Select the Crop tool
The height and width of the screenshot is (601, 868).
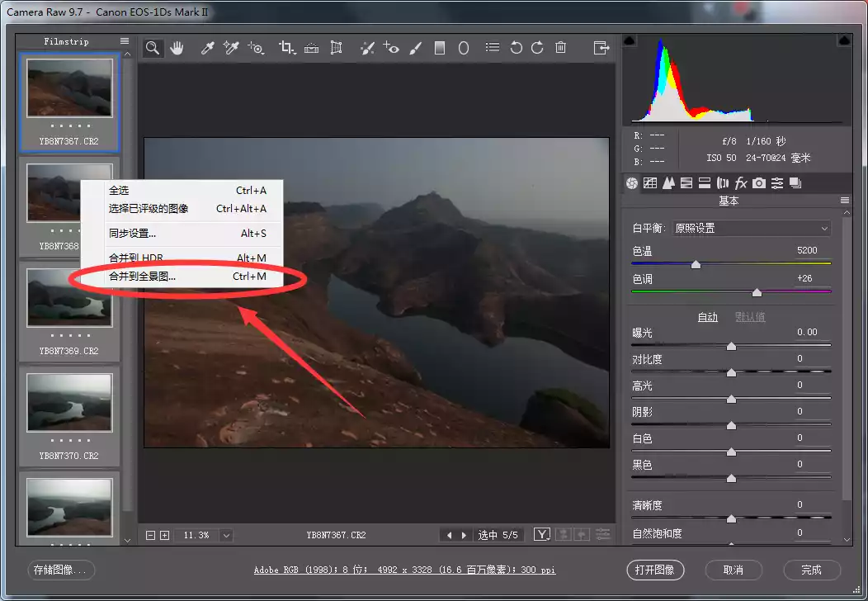tap(286, 48)
